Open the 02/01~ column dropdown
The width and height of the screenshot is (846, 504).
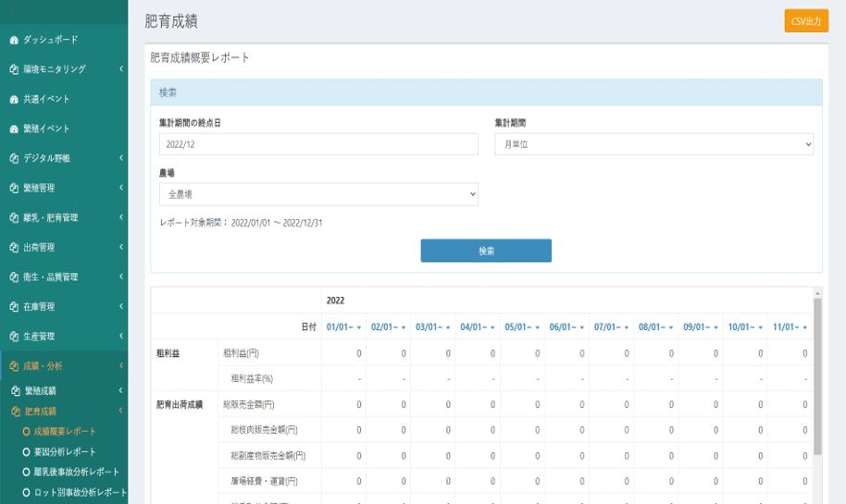(404, 327)
